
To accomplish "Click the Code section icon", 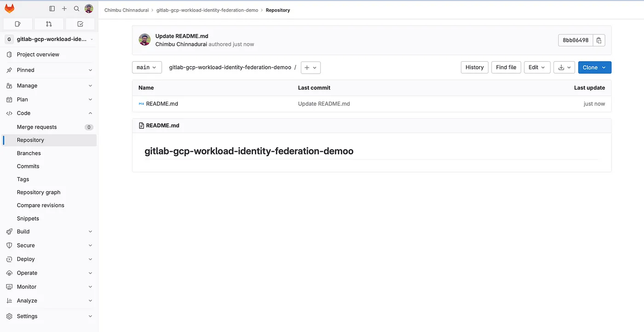I will 9,113.
